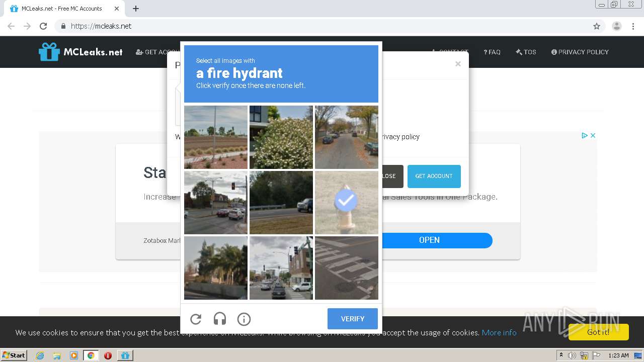Reload the captcha challenge
The image size is (644, 362).
(196, 319)
